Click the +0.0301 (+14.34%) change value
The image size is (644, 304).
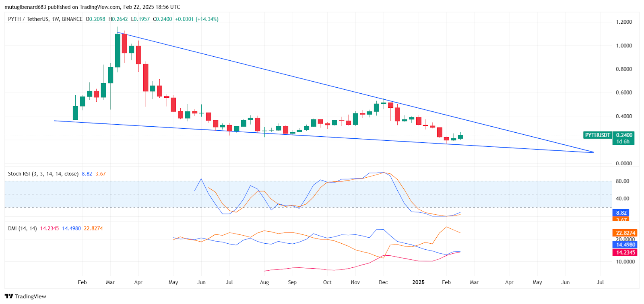tap(197, 19)
